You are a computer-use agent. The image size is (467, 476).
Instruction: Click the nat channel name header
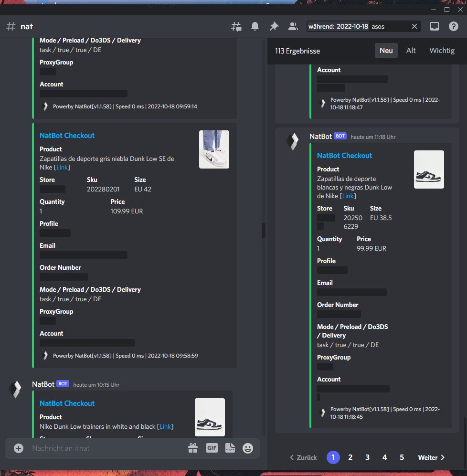(27, 26)
